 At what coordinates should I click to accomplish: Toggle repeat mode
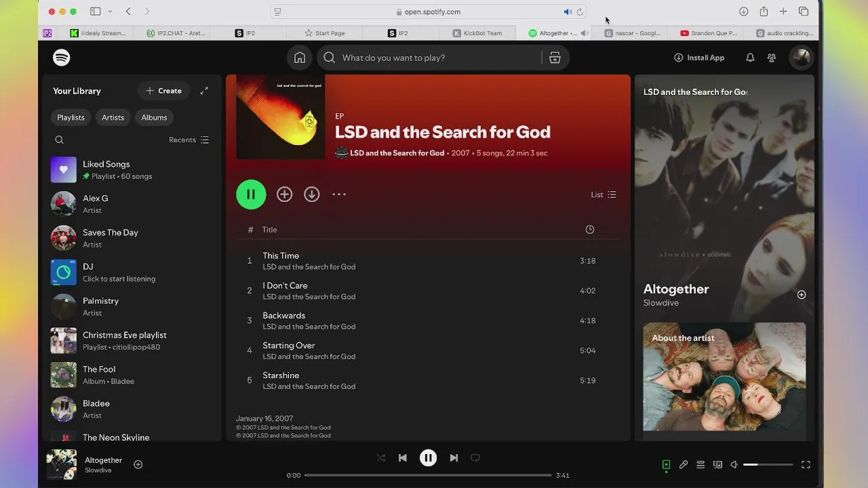click(475, 458)
